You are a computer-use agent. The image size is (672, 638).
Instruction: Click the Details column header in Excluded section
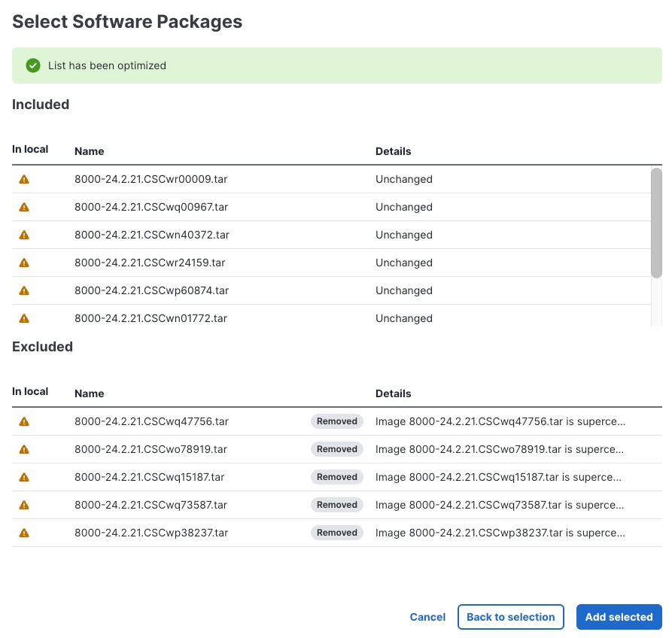pos(393,393)
